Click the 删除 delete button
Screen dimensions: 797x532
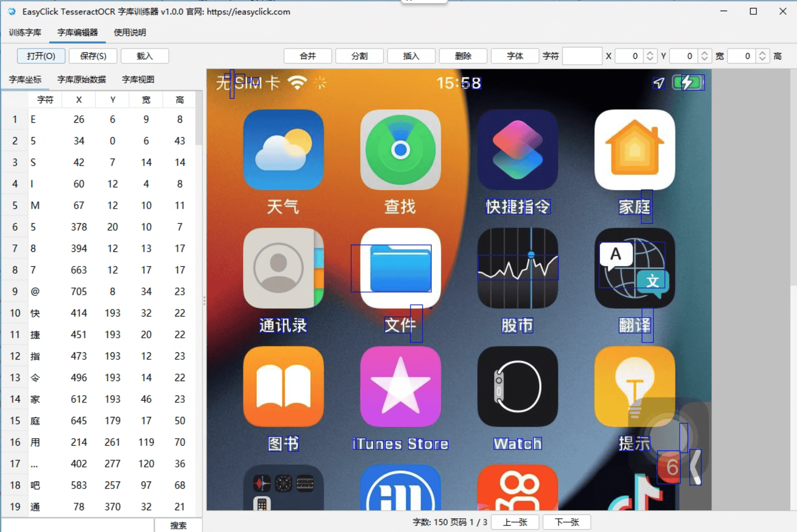(463, 56)
